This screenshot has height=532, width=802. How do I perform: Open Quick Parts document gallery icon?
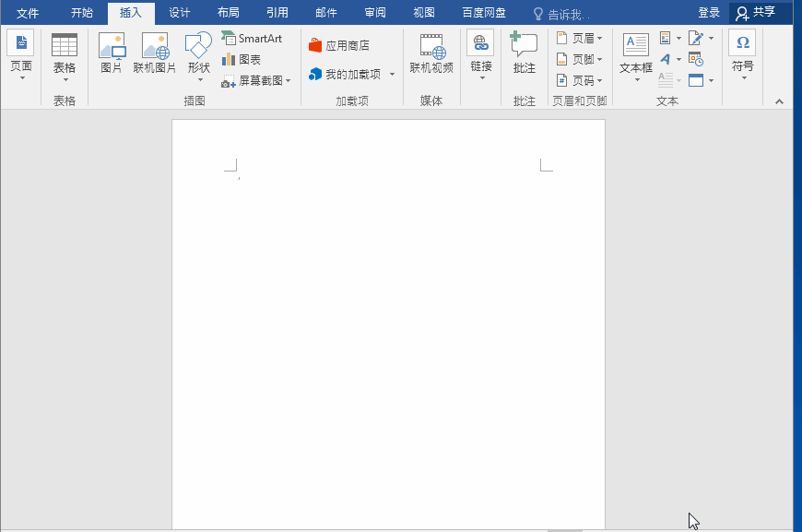[x=666, y=38]
